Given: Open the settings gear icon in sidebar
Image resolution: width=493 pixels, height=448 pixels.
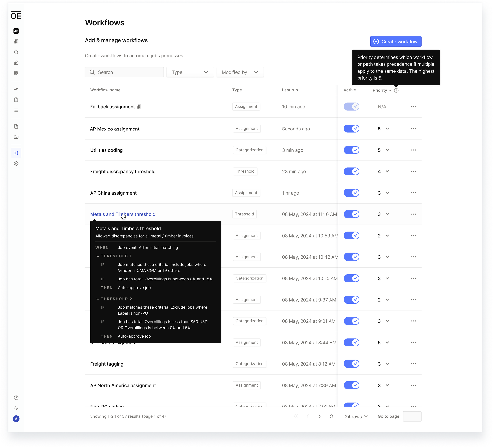Looking at the screenshot, I should (16, 164).
